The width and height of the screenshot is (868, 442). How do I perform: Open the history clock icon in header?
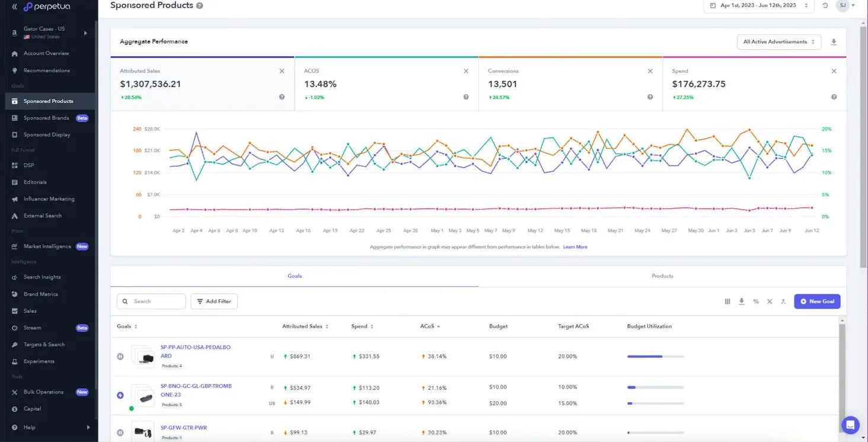click(825, 5)
